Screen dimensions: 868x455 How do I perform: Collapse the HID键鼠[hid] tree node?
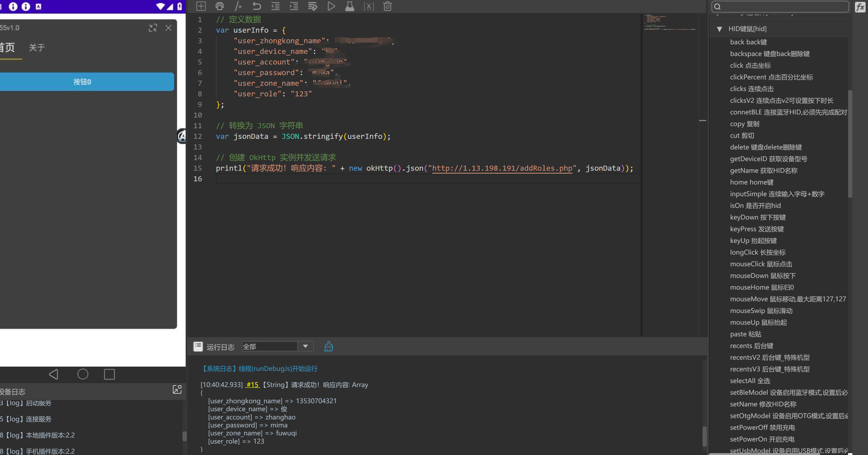click(x=720, y=29)
